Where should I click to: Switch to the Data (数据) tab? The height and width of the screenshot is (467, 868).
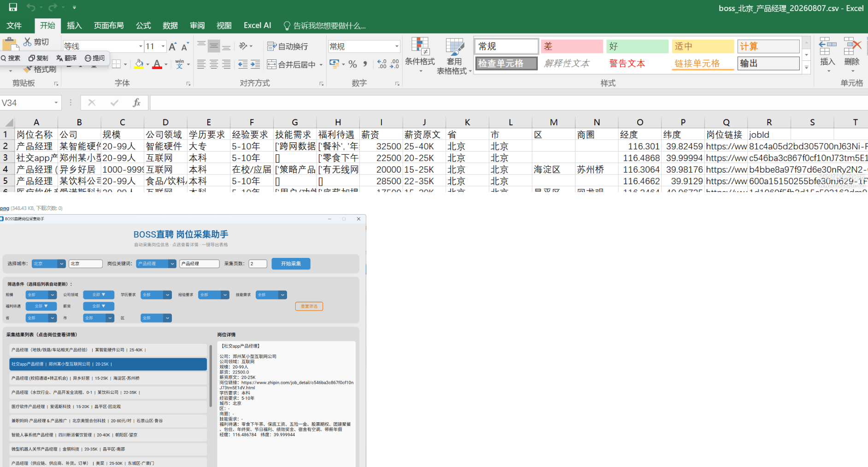(x=170, y=26)
